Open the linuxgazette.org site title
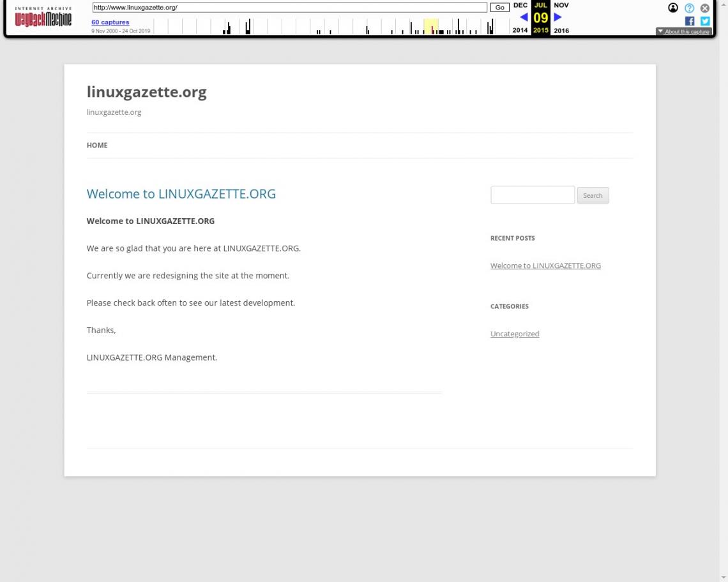The image size is (728, 582). click(147, 92)
